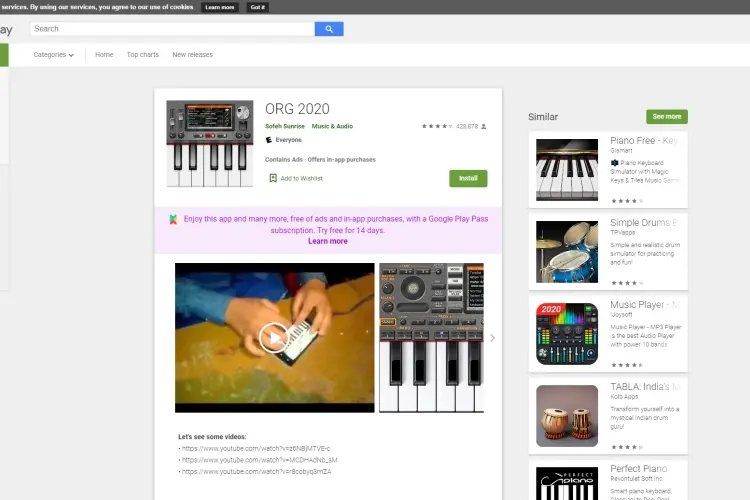The height and width of the screenshot is (500, 750).
Task: Click the ORG 2020 app icon
Action: [x=210, y=143]
